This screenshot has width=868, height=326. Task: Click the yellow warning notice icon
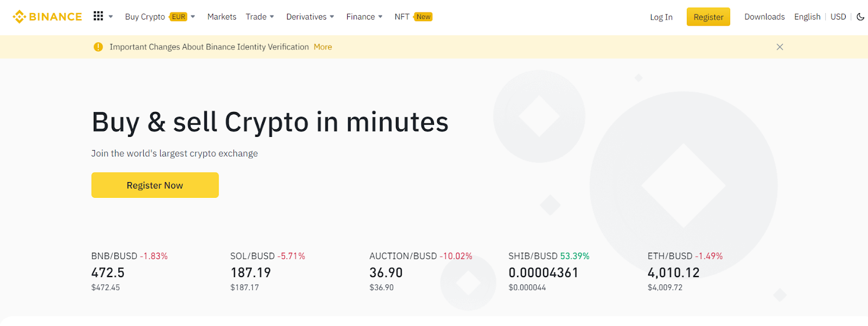pos(98,47)
